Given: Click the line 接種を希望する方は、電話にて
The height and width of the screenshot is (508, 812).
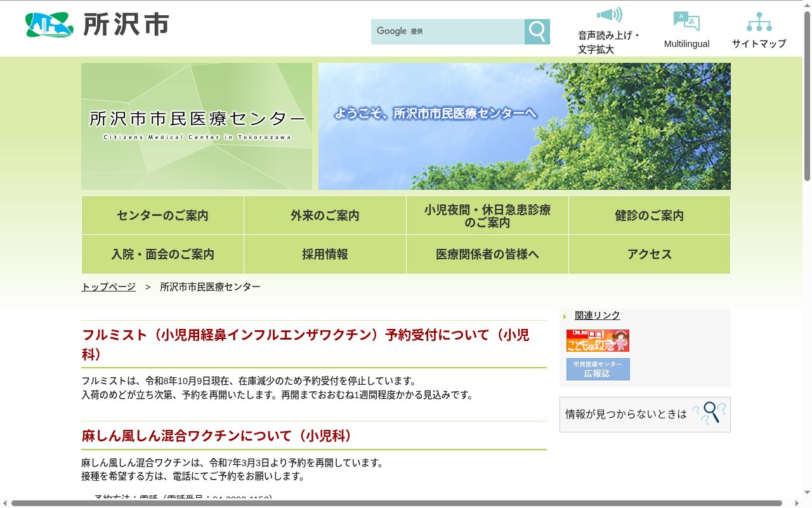Looking at the screenshot, I should click(193, 476).
